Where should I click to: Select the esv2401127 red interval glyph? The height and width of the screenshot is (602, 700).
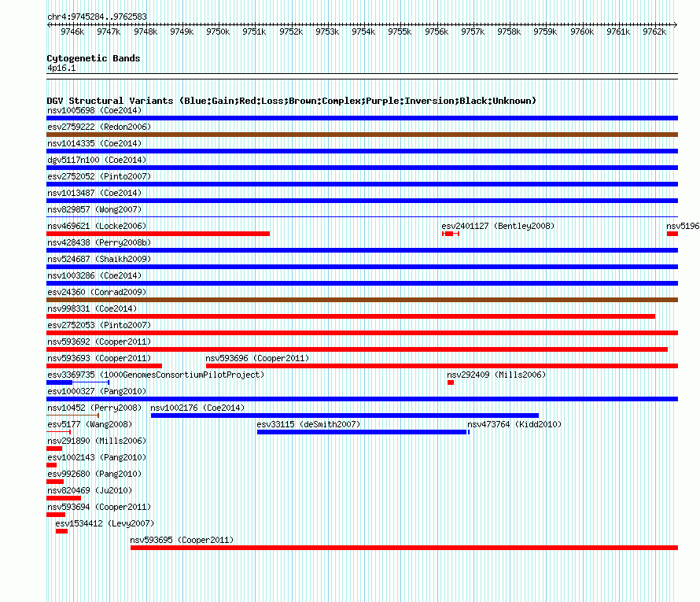[x=451, y=234]
